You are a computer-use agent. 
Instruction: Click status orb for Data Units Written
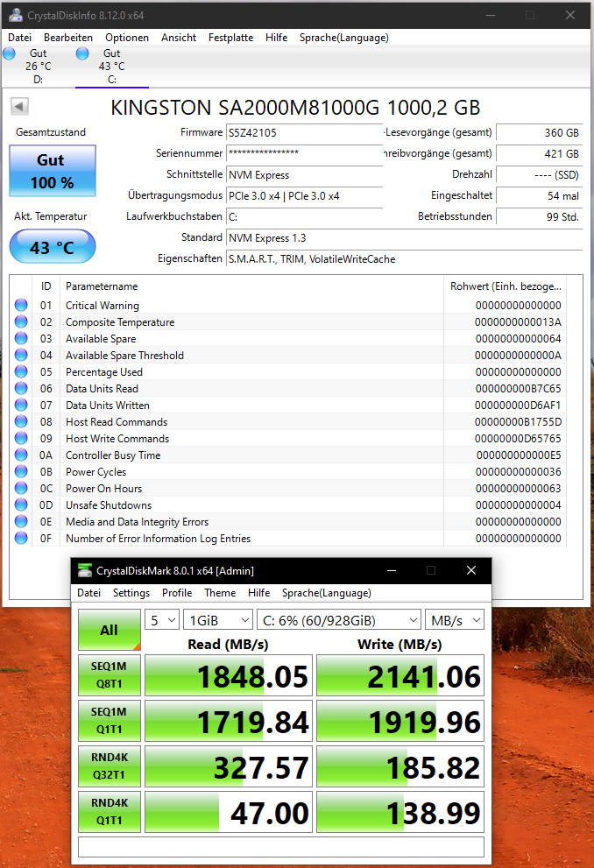[x=21, y=405]
